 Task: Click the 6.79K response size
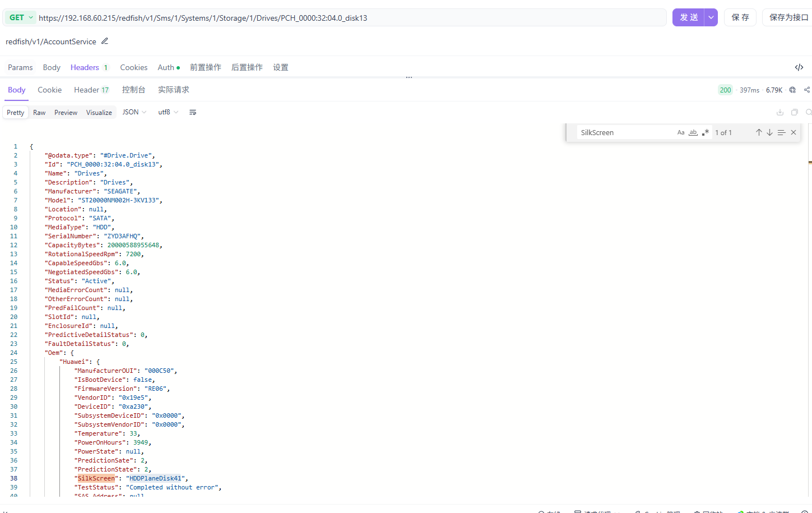pyautogui.click(x=774, y=90)
